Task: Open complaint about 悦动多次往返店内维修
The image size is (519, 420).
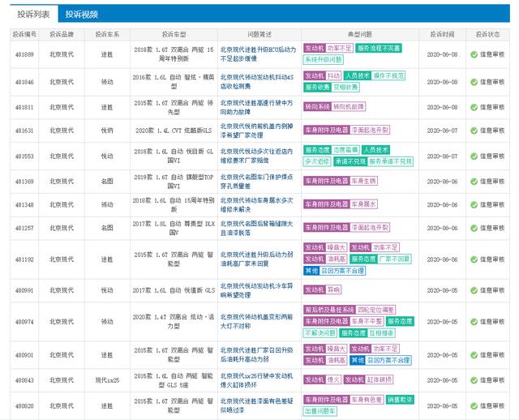Action: (x=256, y=156)
